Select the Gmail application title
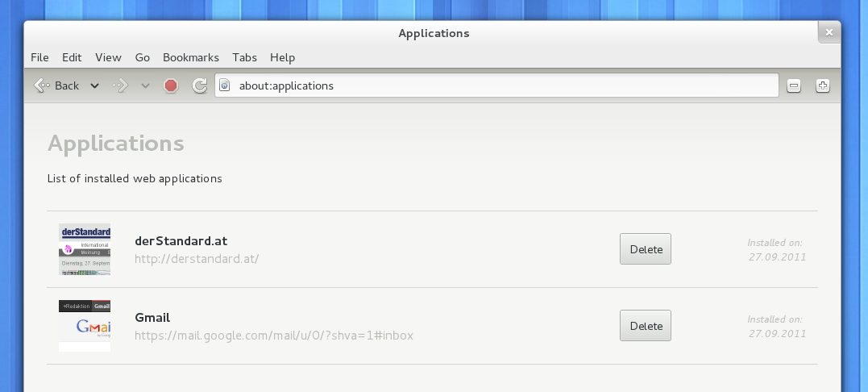The image size is (868, 392). (152, 317)
